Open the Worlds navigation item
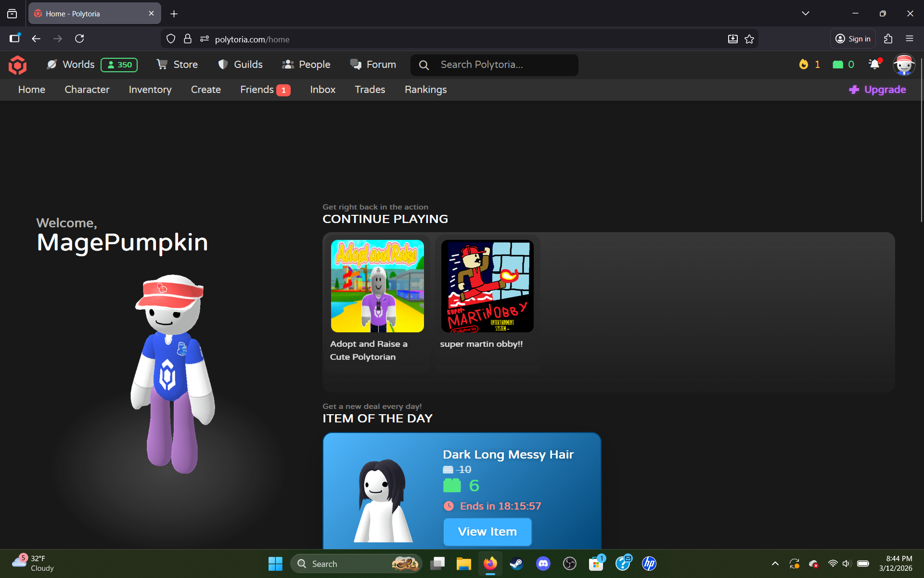The width and height of the screenshot is (924, 578). point(78,65)
